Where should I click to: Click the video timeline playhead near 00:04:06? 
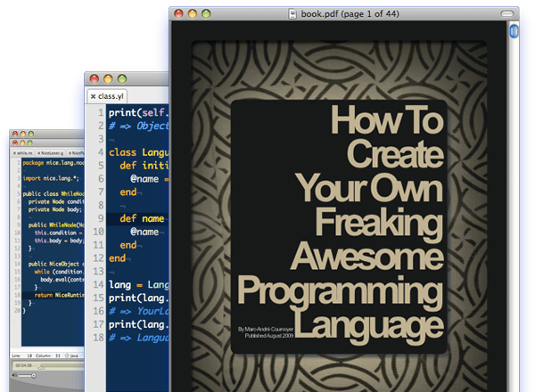[x=42, y=367]
